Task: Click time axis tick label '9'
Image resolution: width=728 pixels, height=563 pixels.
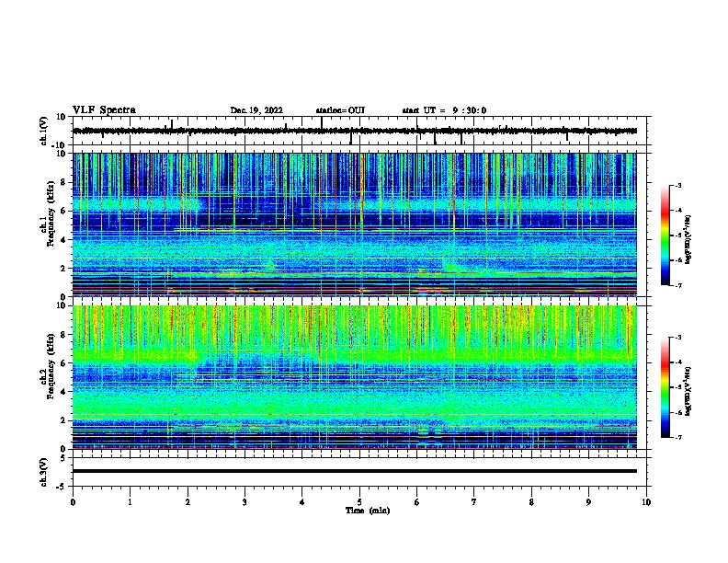Action: [588, 502]
